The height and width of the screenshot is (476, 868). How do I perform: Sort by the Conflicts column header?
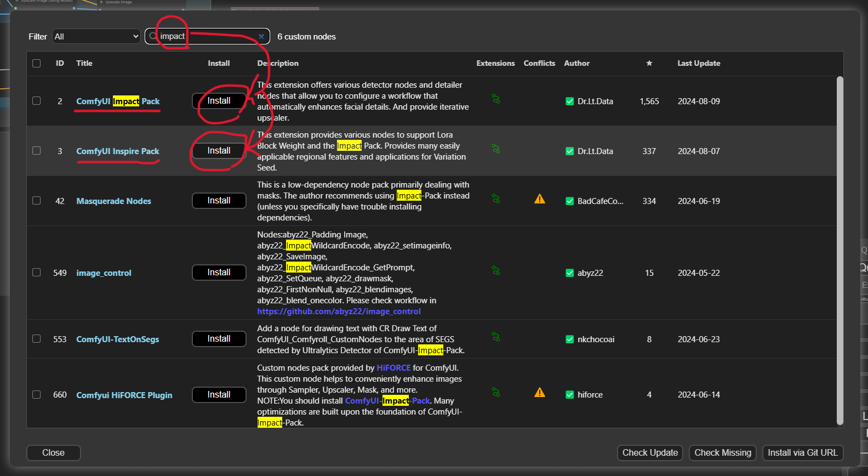[539, 63]
